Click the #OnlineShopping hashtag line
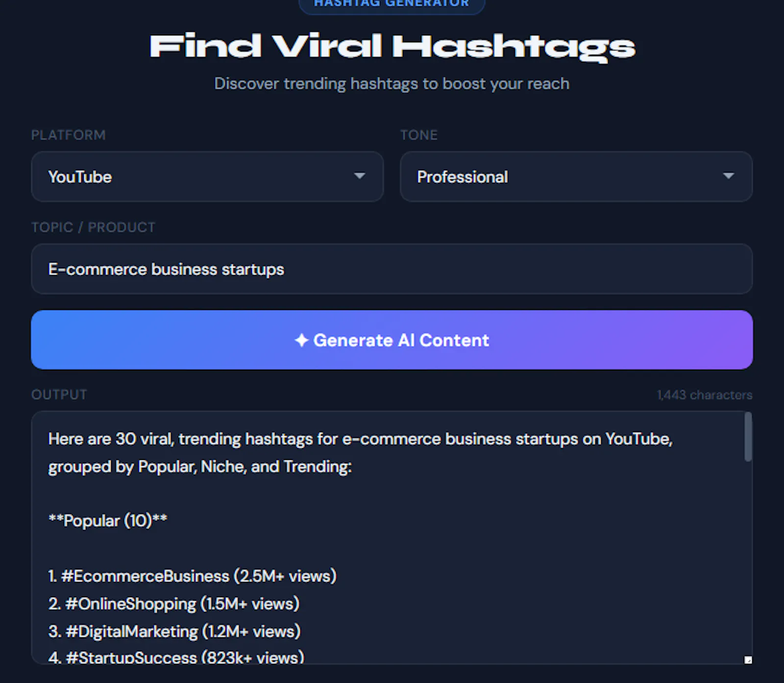The image size is (784, 683). [174, 604]
